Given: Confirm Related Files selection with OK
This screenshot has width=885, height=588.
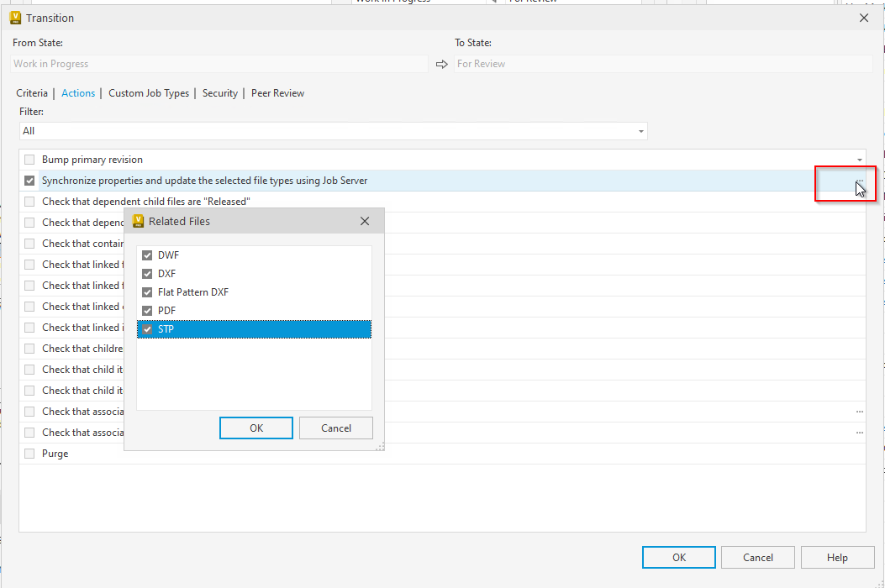Looking at the screenshot, I should point(255,428).
